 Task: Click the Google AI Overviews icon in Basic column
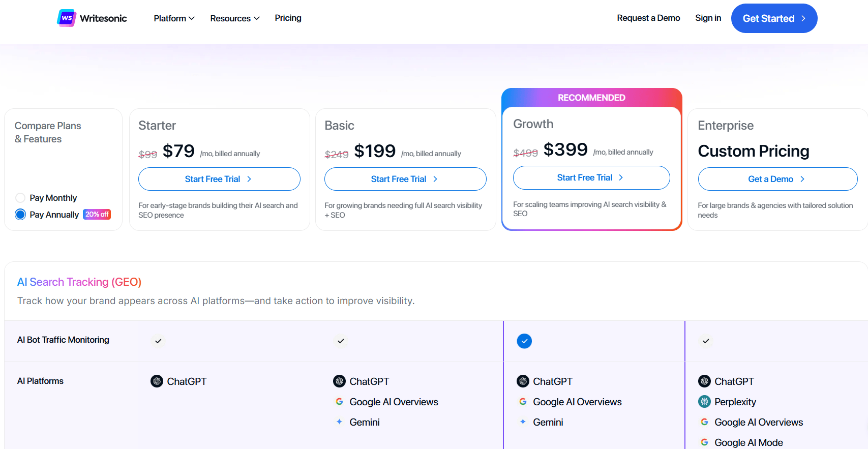pos(339,402)
